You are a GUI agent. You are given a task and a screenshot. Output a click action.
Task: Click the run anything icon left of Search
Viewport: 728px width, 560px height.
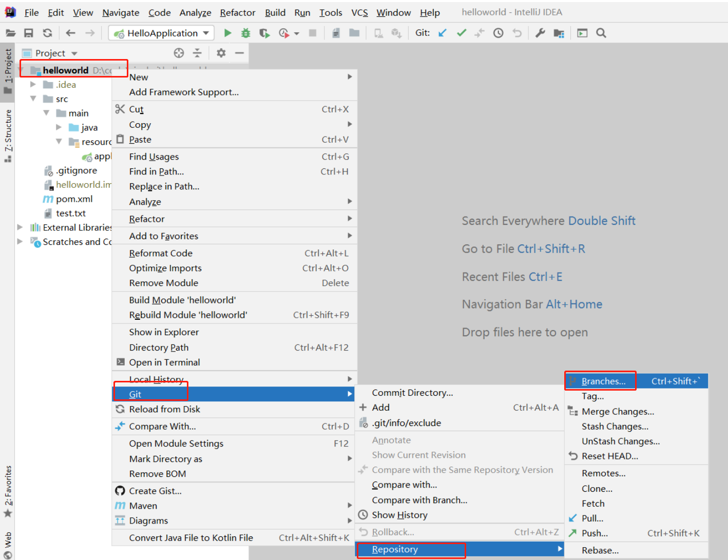[582, 33]
